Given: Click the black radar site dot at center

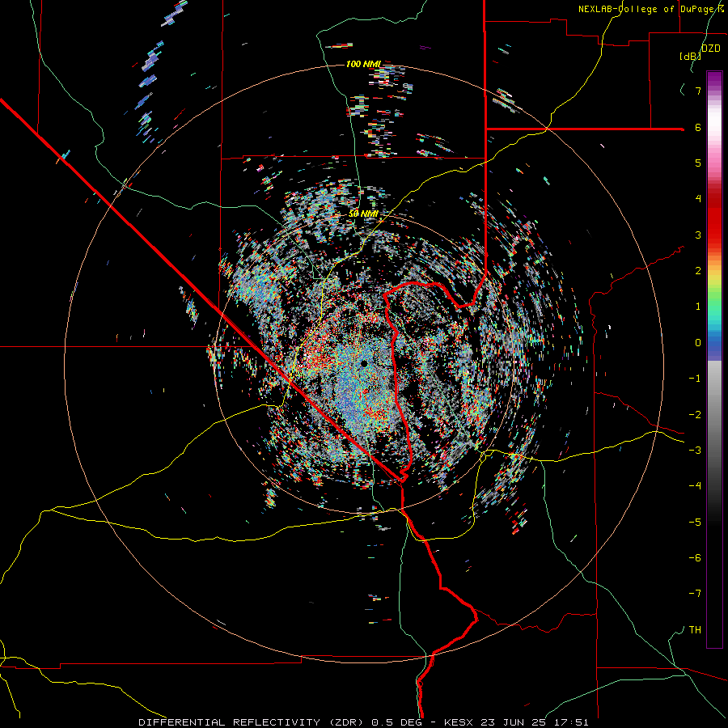Looking at the screenshot, I should coord(364,363).
